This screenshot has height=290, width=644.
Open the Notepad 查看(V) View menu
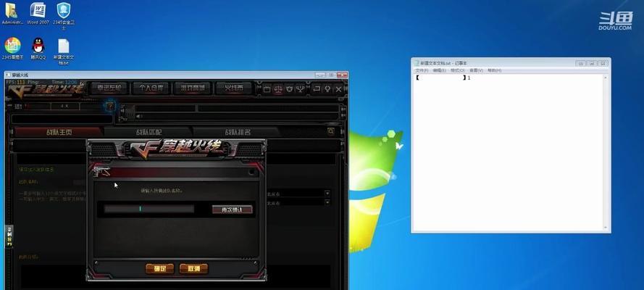click(x=476, y=70)
